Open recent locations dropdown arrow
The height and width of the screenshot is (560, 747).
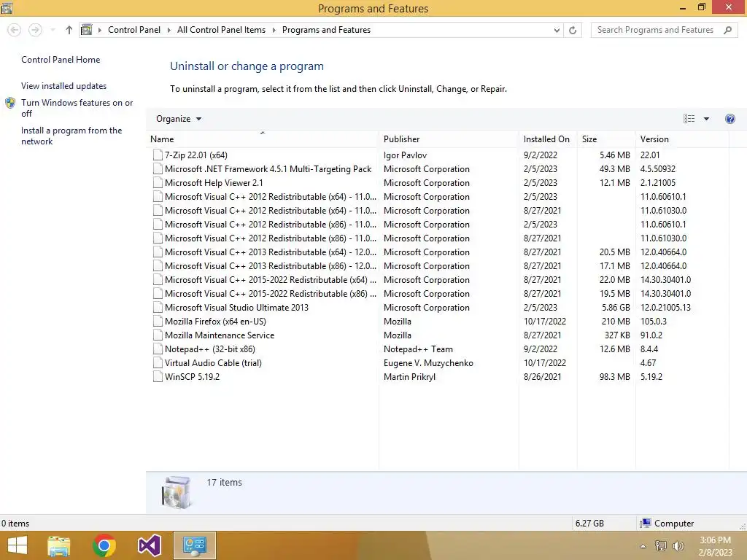coord(53,30)
